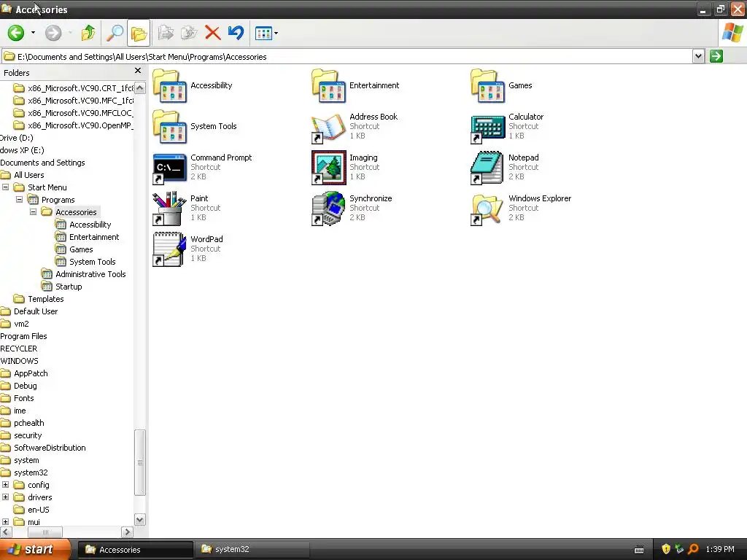Undo last action in toolbar
This screenshot has width=747, height=560.
[x=236, y=33]
